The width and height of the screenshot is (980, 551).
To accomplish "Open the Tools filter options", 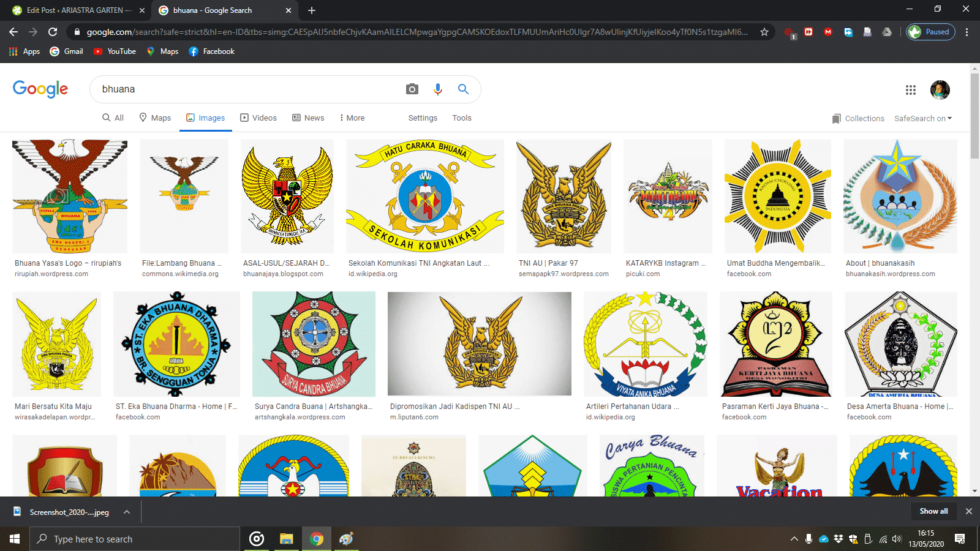I will pos(462,118).
